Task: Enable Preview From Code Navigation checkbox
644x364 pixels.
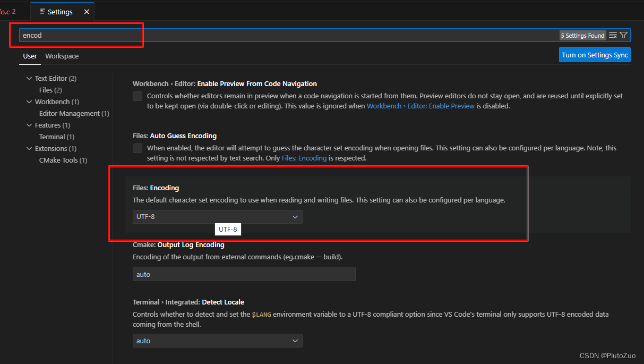Action: coord(138,96)
